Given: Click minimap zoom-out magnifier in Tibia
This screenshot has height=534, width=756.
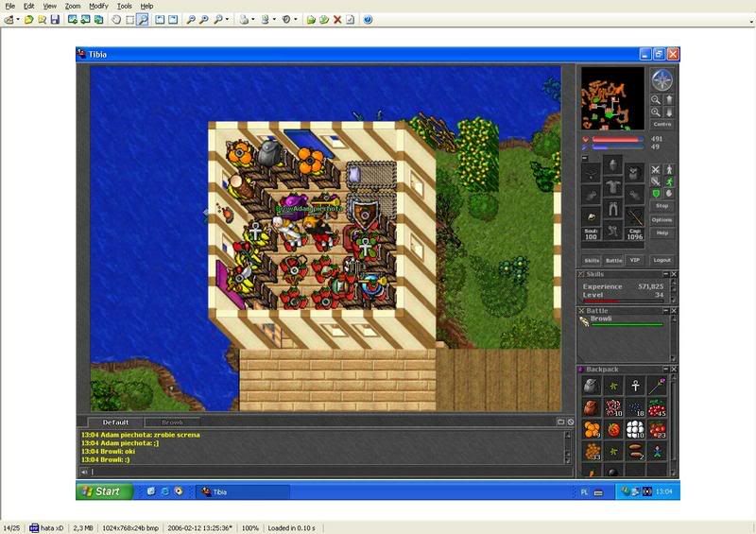Looking at the screenshot, I should point(656,100).
